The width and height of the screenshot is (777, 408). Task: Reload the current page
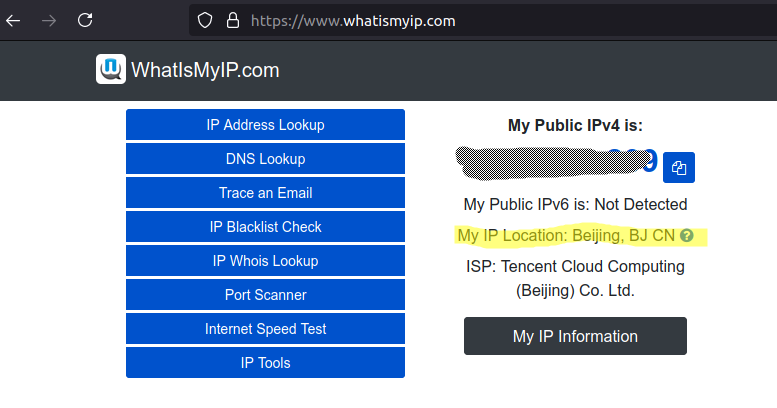tap(85, 19)
